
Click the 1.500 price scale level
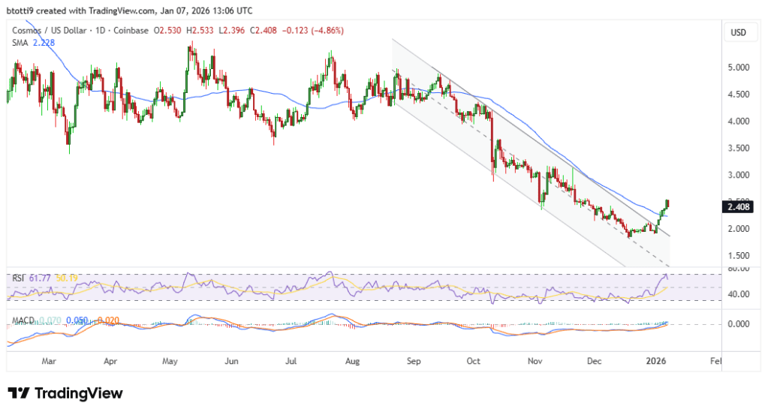pyautogui.click(x=738, y=256)
